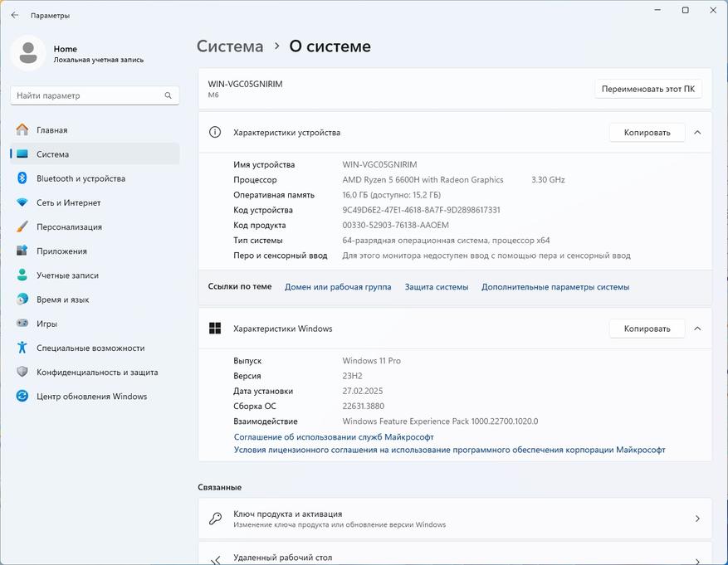Viewport: 728px width, 565px height.
Task: Open Приложения settings page
Action: click(95, 251)
